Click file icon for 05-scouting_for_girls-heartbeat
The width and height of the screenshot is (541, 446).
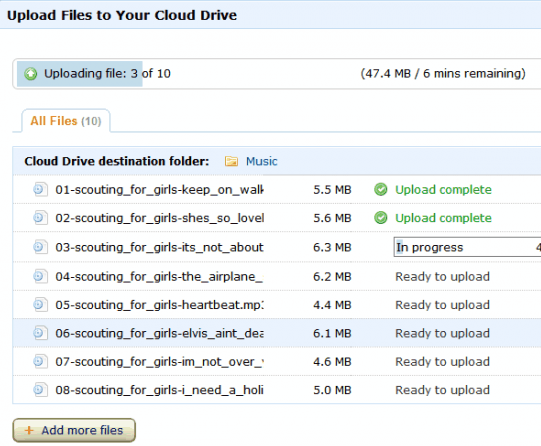(x=40, y=305)
